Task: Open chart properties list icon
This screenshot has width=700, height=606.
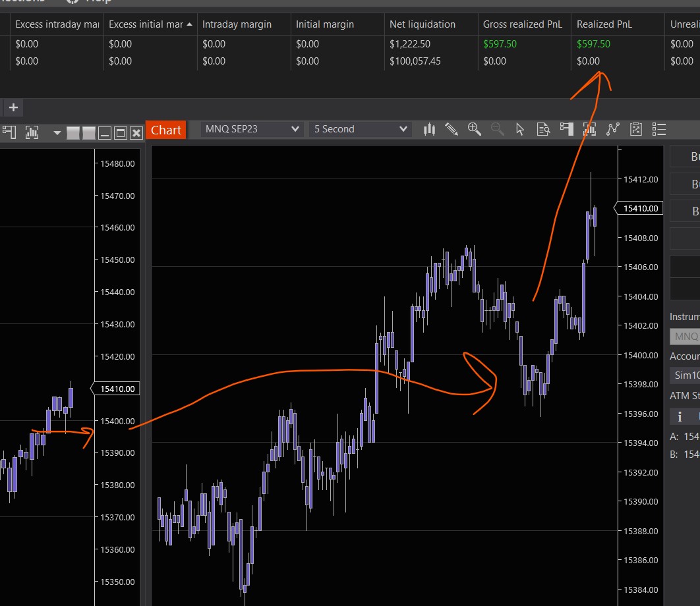Action: [658, 129]
